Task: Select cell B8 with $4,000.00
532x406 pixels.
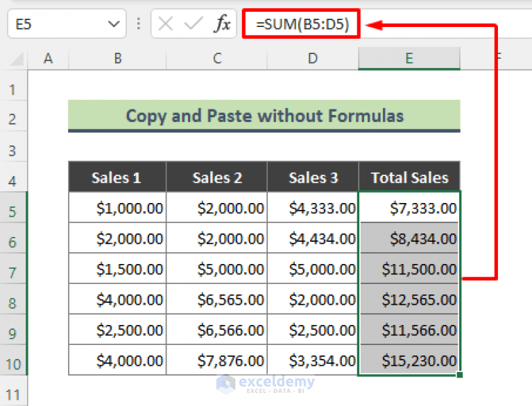Action: point(117,299)
